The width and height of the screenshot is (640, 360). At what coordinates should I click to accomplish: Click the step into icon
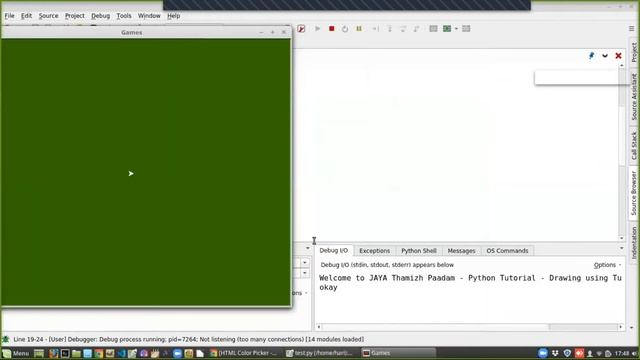pyautogui.click(x=389, y=29)
